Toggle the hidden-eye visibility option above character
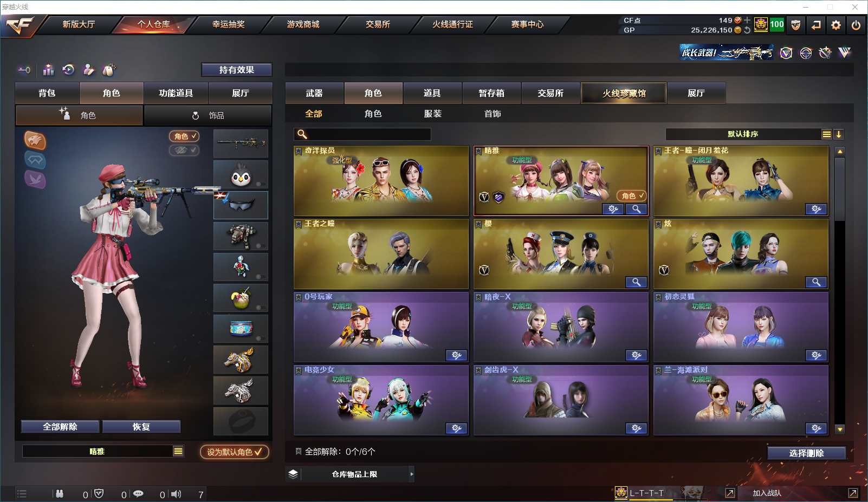The image size is (868, 502). click(x=184, y=150)
